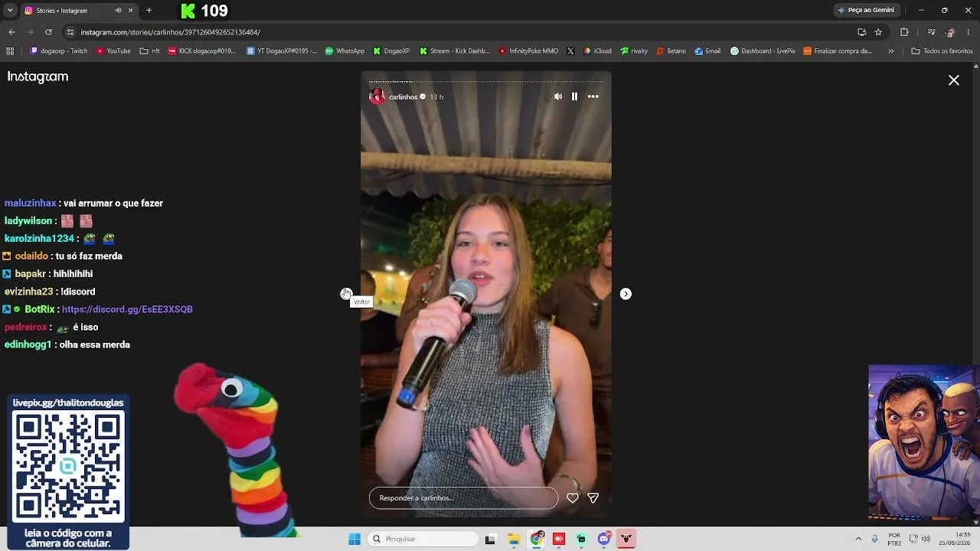
Task: Open the Stream - Kick Dashboard bookmark
Action: [x=455, y=51]
